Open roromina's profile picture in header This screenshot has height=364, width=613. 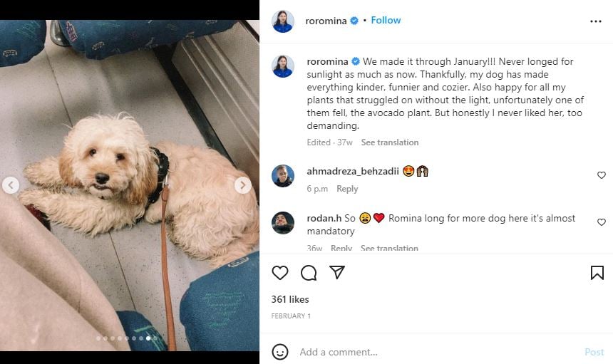283,21
